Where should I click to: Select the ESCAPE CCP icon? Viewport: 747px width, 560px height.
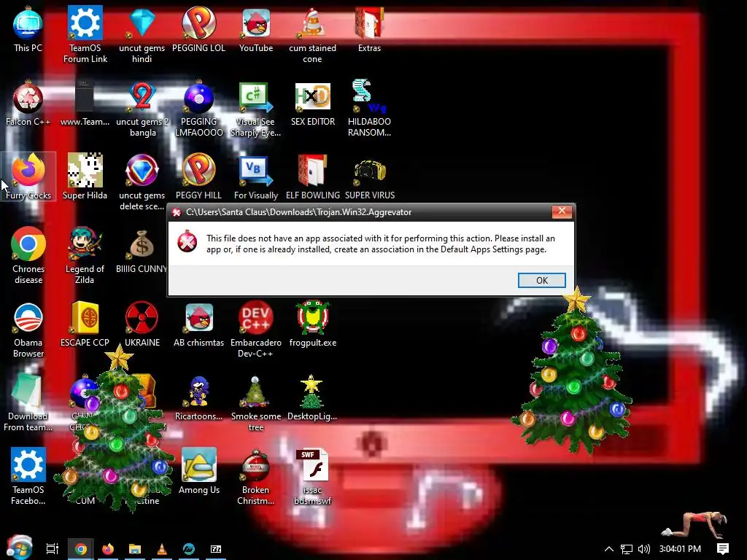[x=85, y=324]
